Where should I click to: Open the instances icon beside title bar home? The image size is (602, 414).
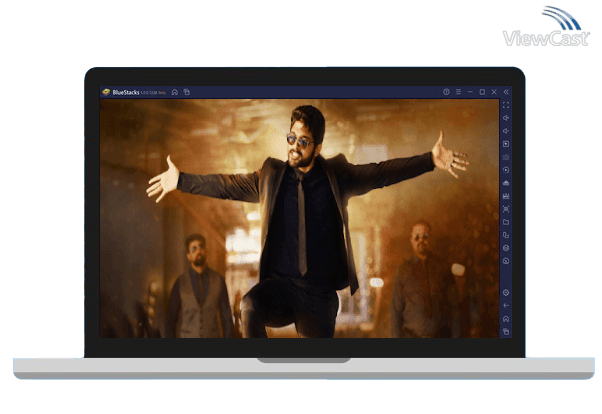pos(187,92)
